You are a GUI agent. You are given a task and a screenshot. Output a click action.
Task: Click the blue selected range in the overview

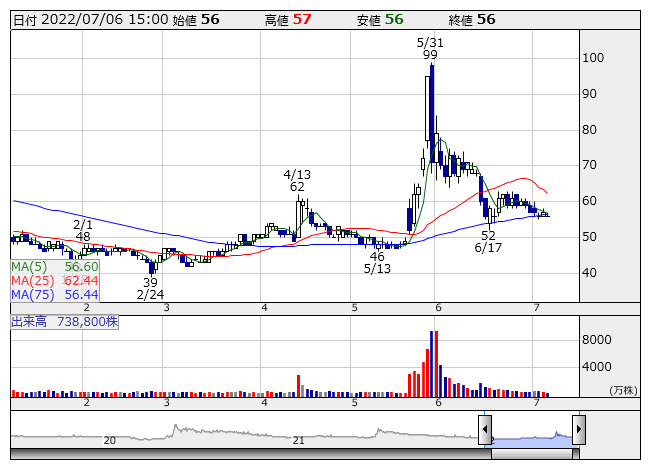pos(531,438)
